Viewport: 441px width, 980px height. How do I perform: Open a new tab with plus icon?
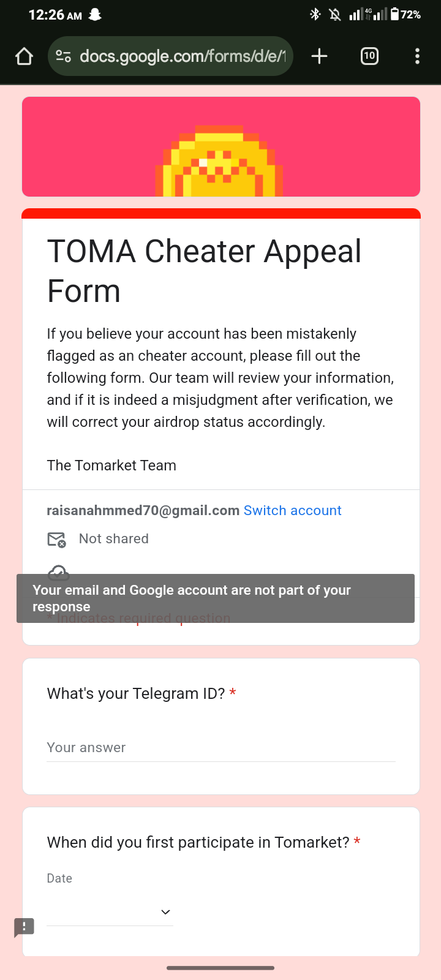click(x=319, y=56)
